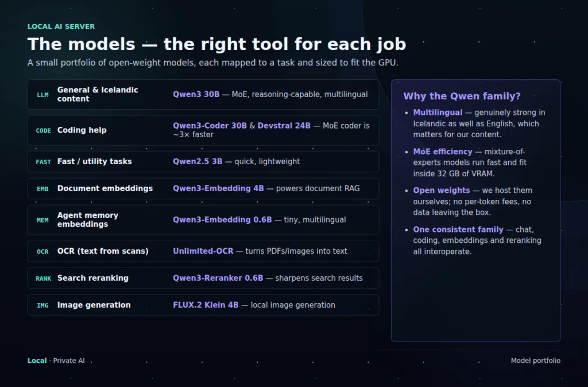The width and height of the screenshot is (588, 387).
Task: Click the OCR tag badge
Action: pos(42,251)
